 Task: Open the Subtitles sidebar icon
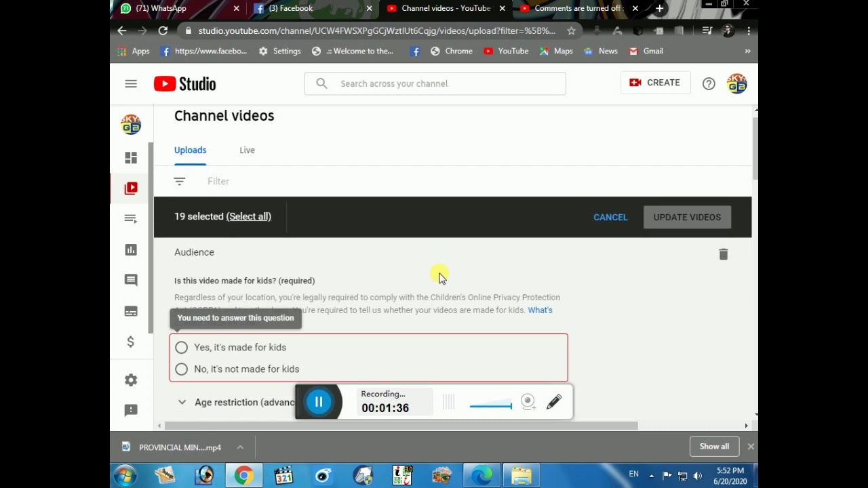131,311
